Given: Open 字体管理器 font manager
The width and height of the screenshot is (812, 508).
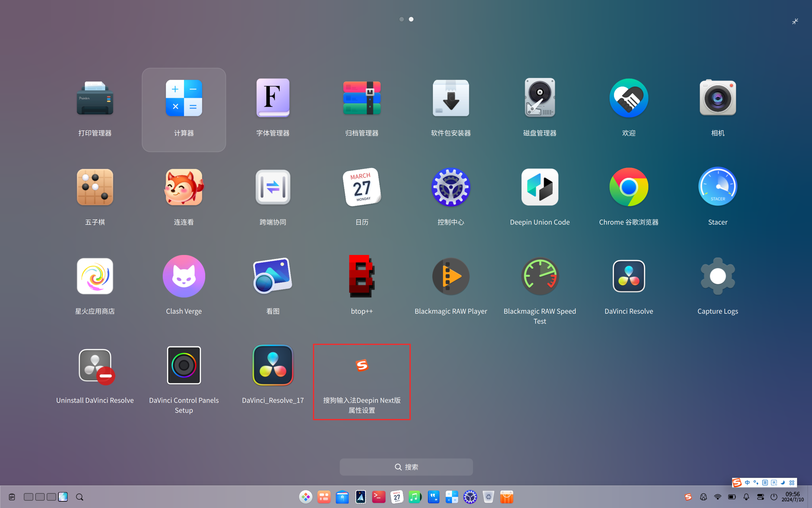Looking at the screenshot, I should [273, 108].
